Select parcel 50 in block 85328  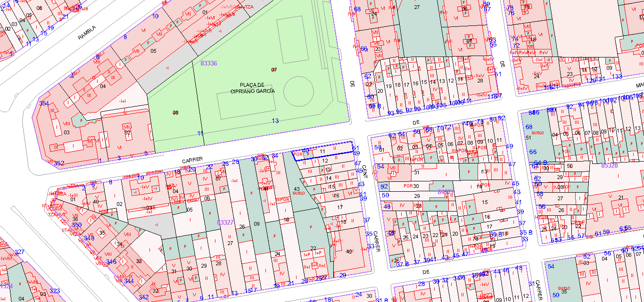[570, 166]
